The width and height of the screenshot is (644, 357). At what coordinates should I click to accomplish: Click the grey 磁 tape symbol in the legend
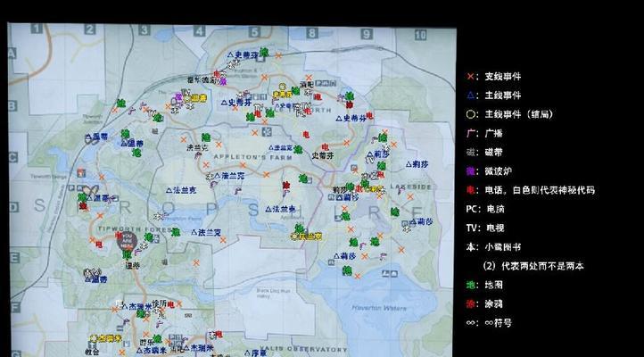[x=470, y=153]
